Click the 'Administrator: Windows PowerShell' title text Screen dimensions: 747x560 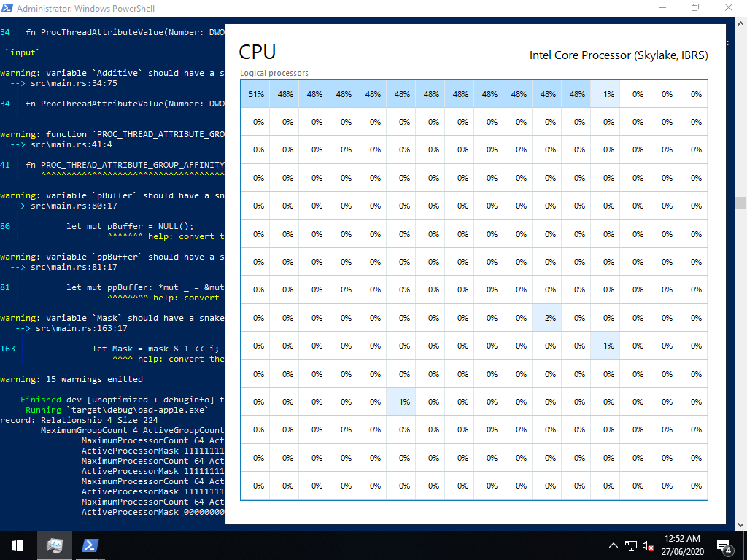point(85,9)
